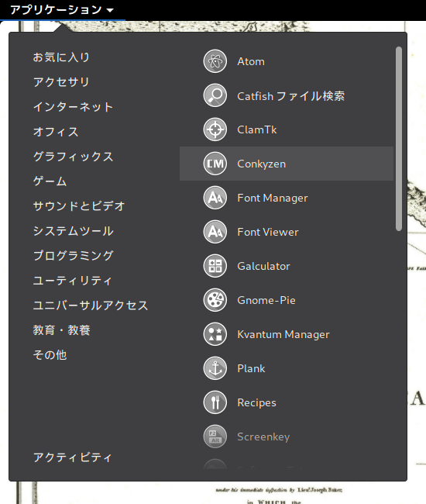Select the サウンドとビデオ category

tap(79, 206)
